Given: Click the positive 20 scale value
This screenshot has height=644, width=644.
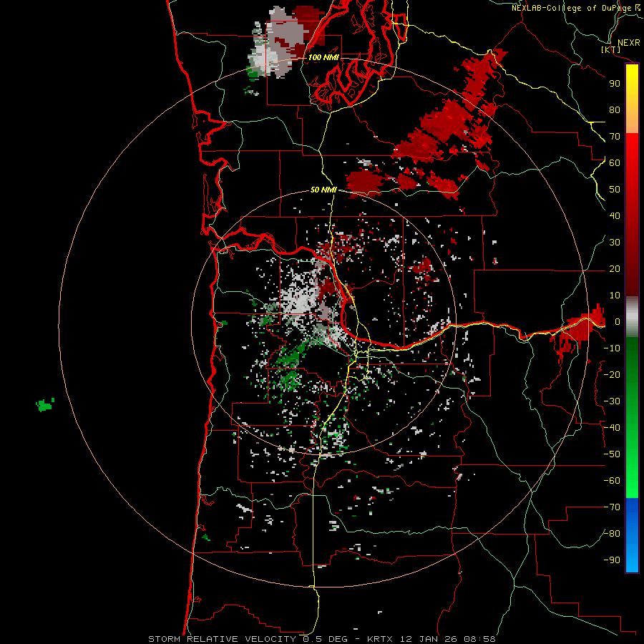Looking at the screenshot, I should [615, 269].
